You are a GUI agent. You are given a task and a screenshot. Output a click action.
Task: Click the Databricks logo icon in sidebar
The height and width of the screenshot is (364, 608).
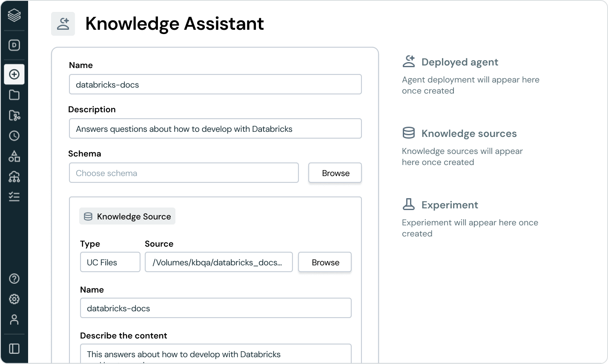[x=14, y=16]
